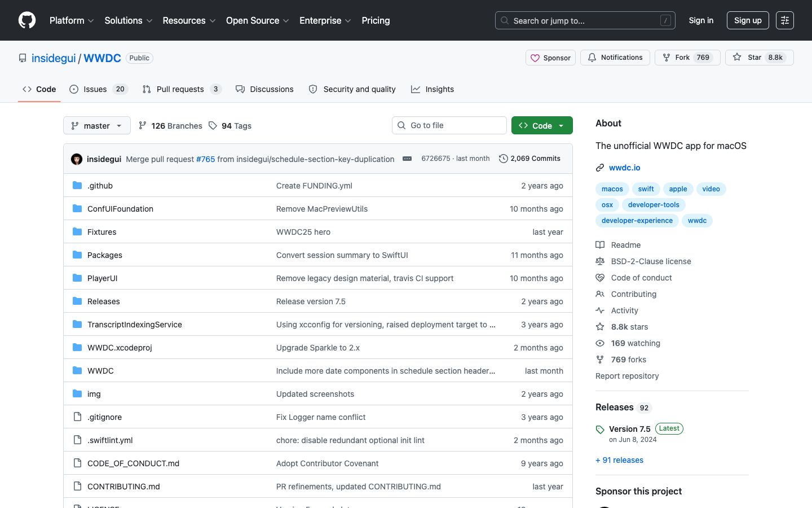
Task: Fork the repository with the Fork button
Action: click(687, 58)
